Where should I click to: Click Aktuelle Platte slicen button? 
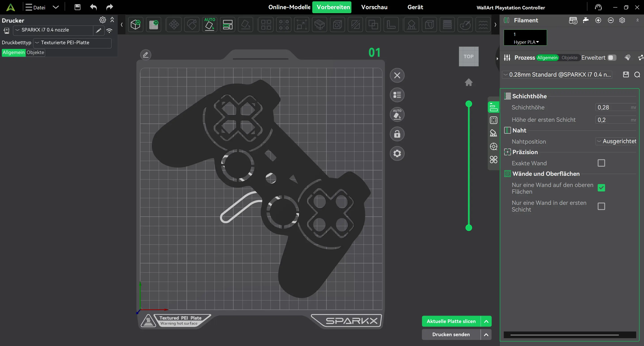(x=451, y=321)
